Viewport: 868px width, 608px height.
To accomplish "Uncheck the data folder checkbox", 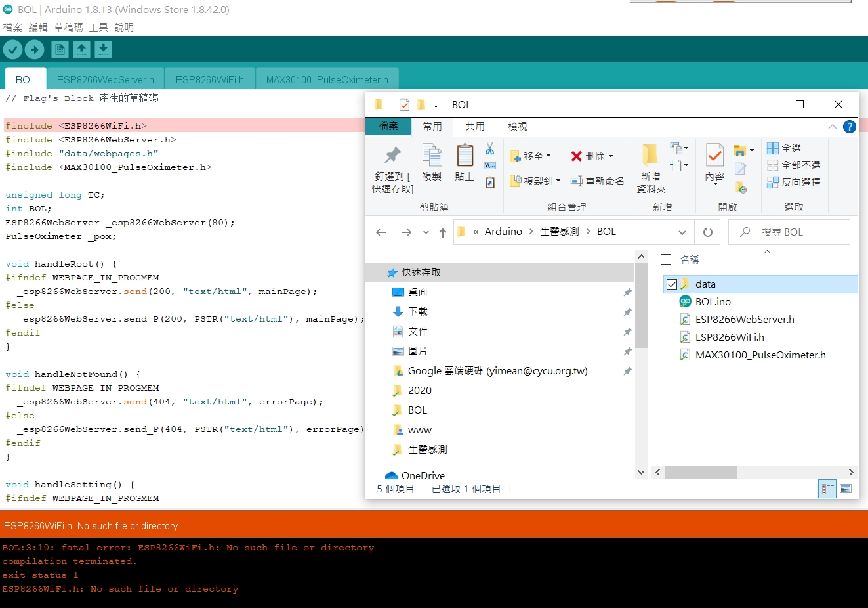I will pyautogui.click(x=672, y=284).
